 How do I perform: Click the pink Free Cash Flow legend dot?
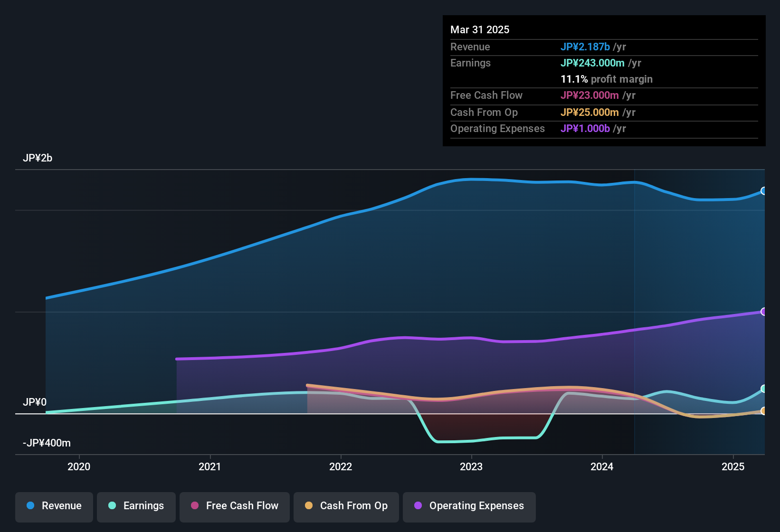[x=194, y=506]
